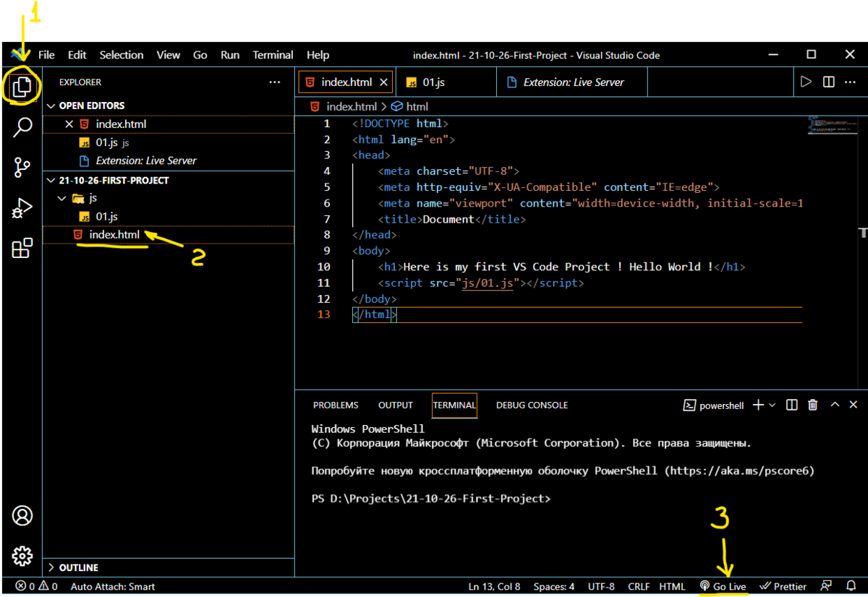Click the PowerShell prompt line in terminal

coord(431,499)
